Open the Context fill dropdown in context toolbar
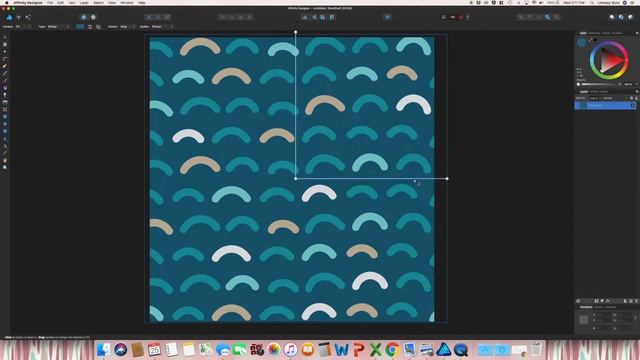640x360 pixels. tap(23, 27)
